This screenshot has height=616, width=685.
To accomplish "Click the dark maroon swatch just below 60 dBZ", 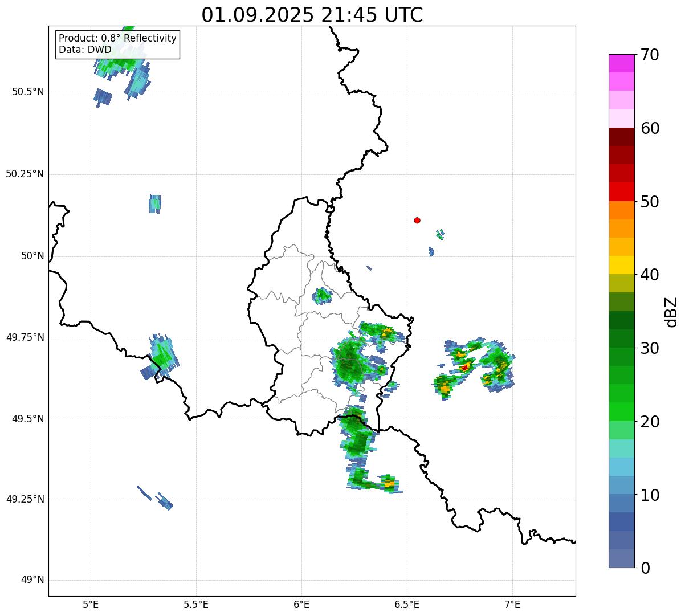I will point(621,137).
